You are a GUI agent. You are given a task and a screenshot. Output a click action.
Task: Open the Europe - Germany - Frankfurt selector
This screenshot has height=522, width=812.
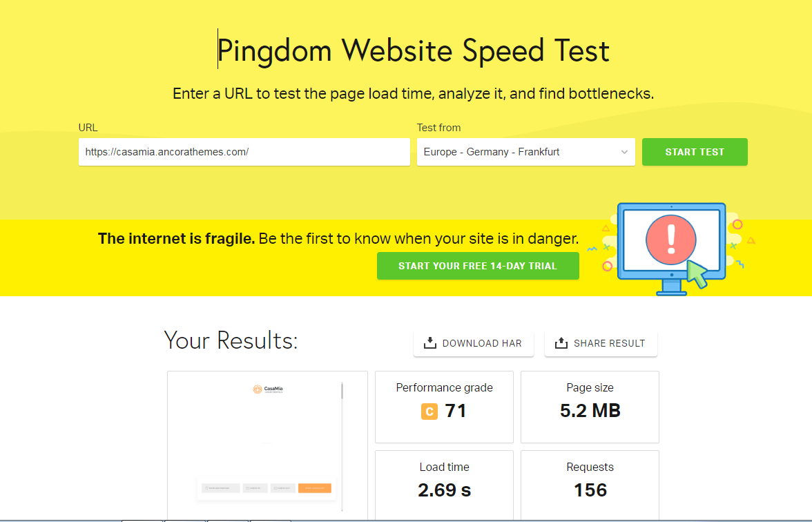525,152
